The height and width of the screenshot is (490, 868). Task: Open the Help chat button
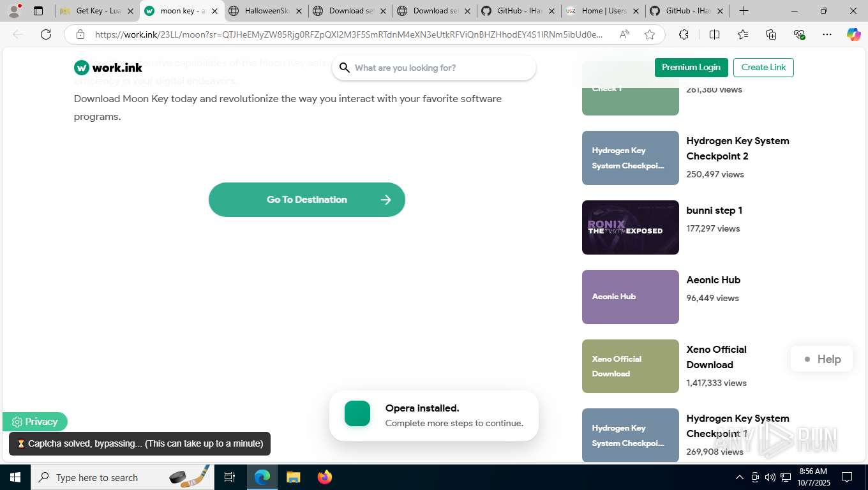(821, 359)
